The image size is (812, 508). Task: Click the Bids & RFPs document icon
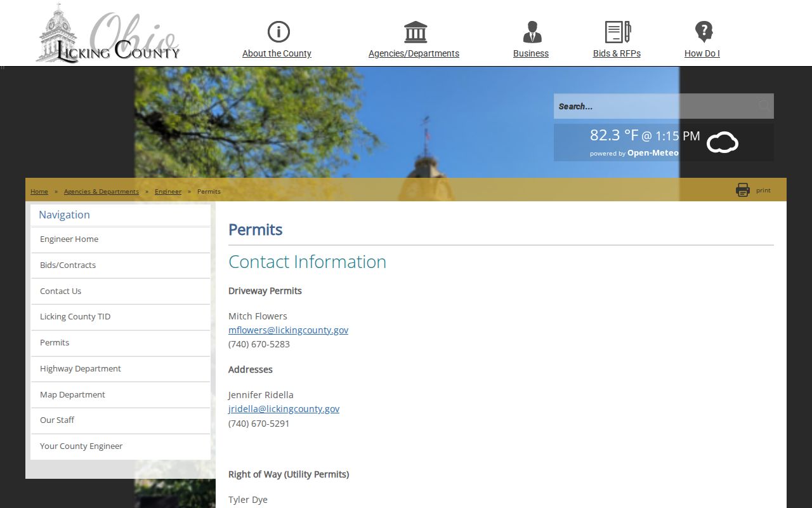617,31
